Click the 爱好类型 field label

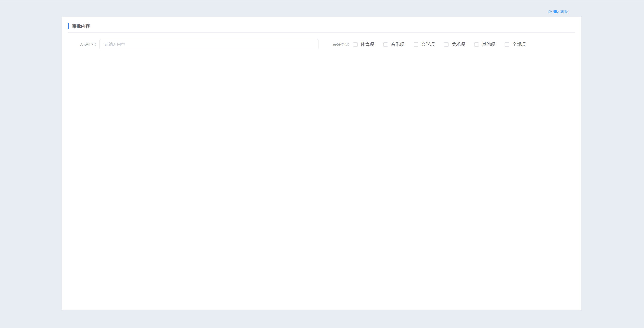point(341,45)
